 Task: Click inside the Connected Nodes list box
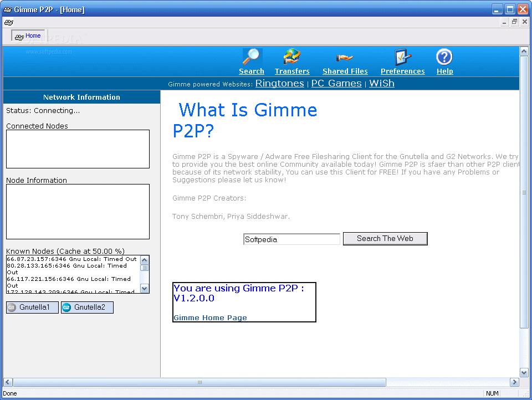(x=78, y=149)
